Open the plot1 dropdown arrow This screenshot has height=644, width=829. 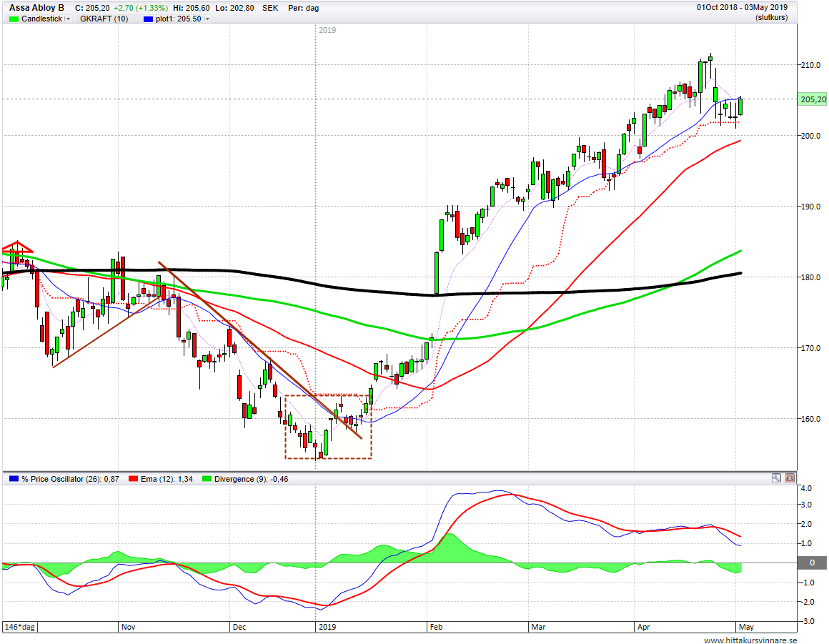click(x=207, y=19)
